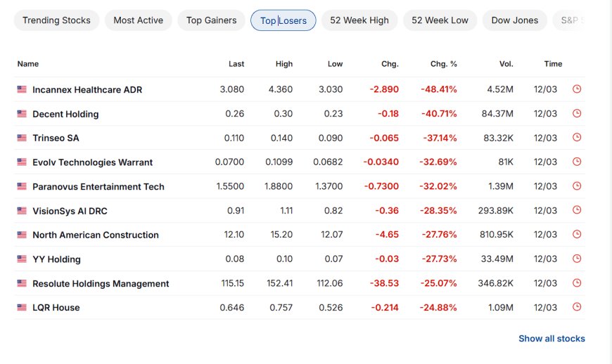Select the Top Losers tab
Viewport: 612px width, 364px height.
[283, 20]
